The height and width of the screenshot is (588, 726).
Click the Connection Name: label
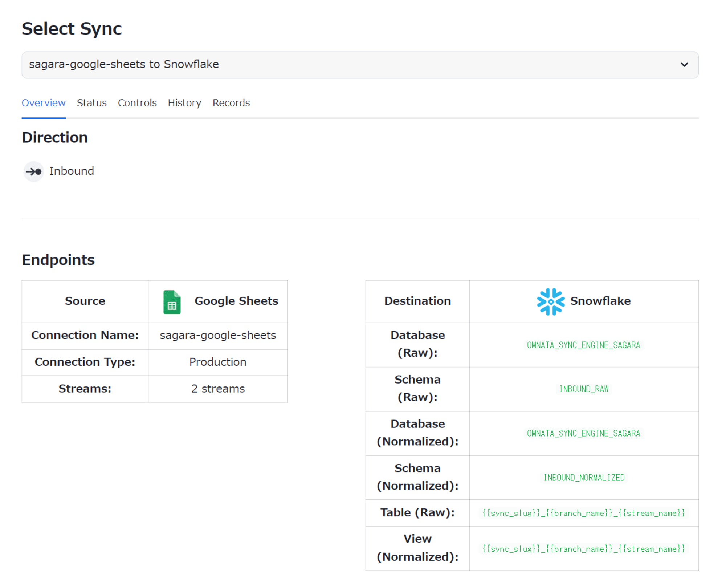(85, 335)
